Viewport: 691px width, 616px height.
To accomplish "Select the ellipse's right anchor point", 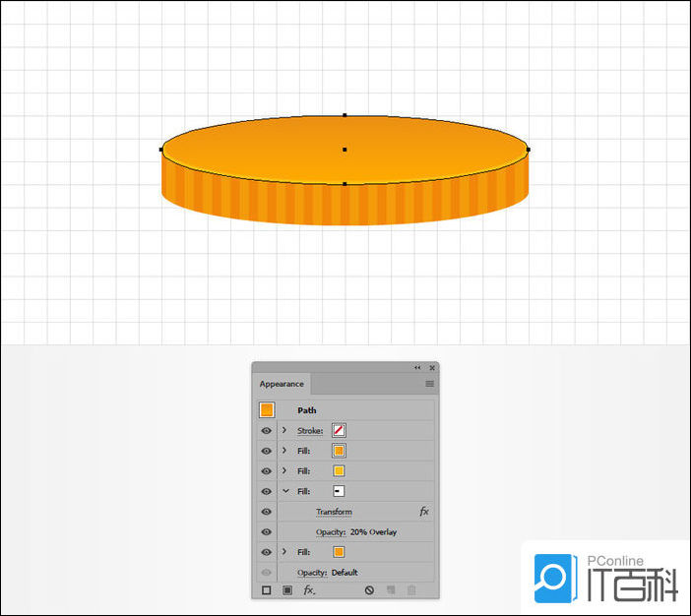I will (x=529, y=150).
